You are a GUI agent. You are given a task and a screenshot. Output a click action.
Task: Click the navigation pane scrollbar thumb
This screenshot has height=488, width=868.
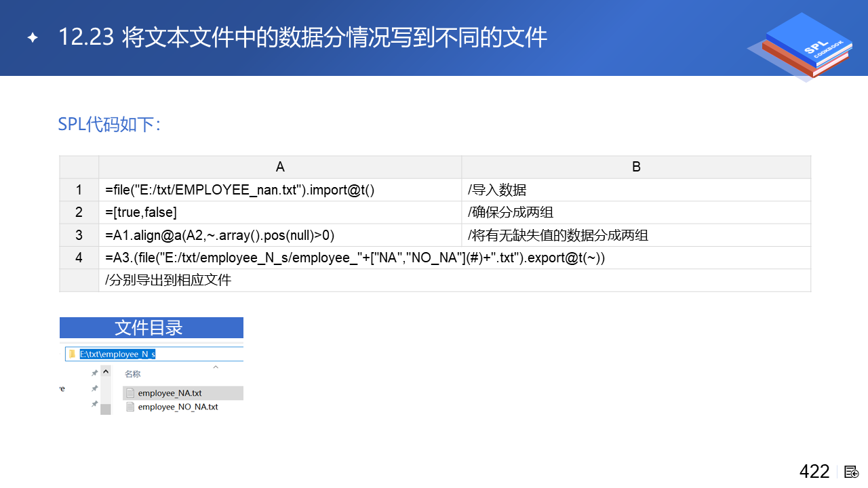(106, 409)
